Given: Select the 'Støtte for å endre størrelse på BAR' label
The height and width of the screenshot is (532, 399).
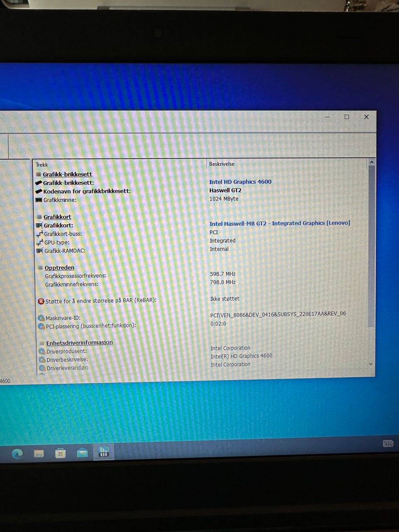Looking at the screenshot, I should pyautogui.click(x=101, y=300).
